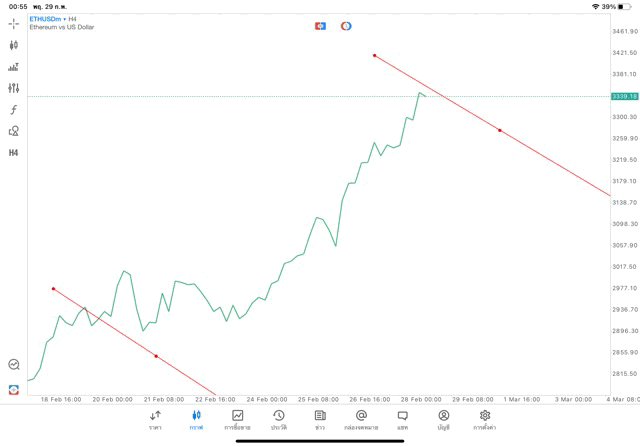The width and height of the screenshot is (640, 447).
Task: Tap the current price label 3339.18
Action: [624, 96]
